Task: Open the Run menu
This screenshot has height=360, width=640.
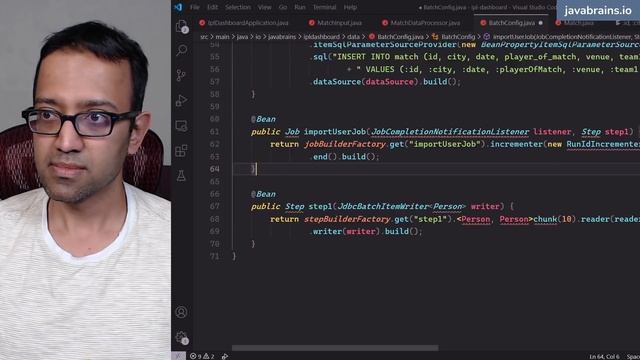Action: coord(300,7)
